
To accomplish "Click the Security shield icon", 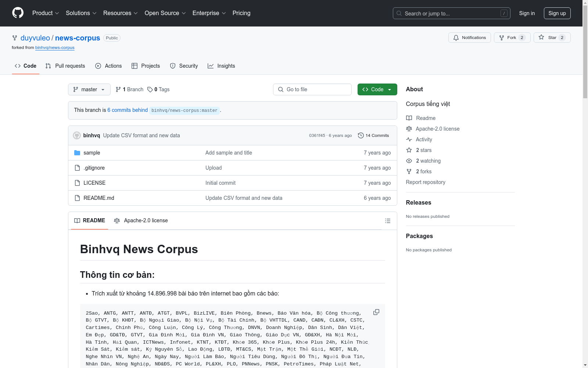I will (x=173, y=66).
